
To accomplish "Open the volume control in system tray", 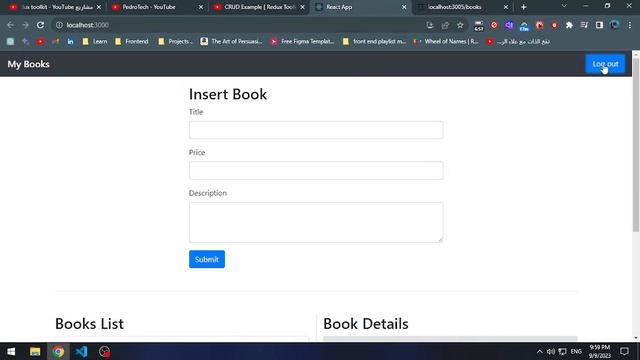I will coord(551,351).
